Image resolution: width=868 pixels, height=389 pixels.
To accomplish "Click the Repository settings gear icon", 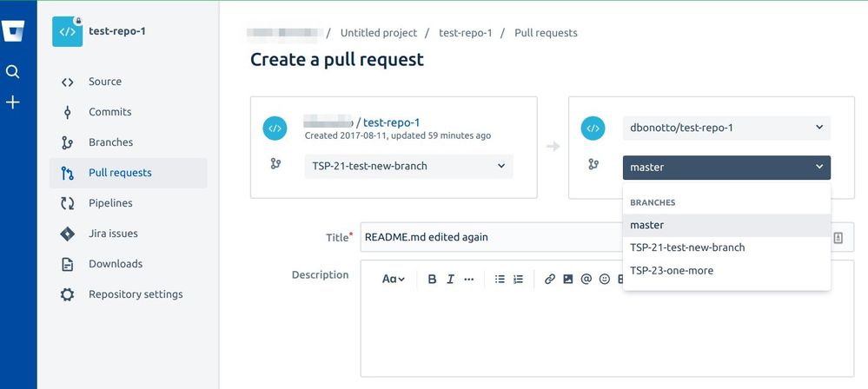I will 67,295.
